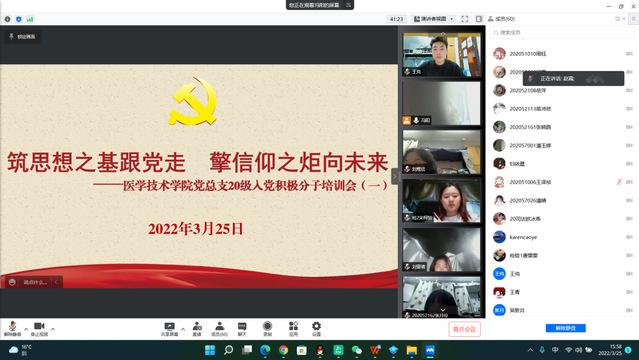This screenshot has width=639, height=360.
Task: Click the blue 解除静音 button in members panel
Action: (566, 328)
